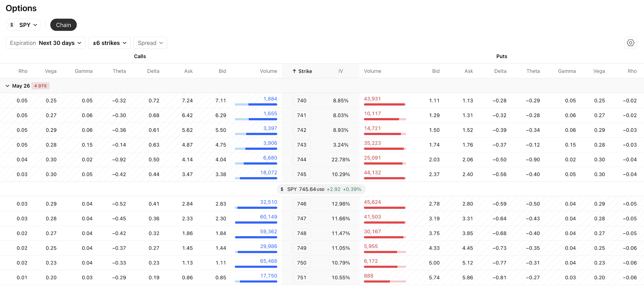
Task: Click the 22.78% IV value
Action: click(x=341, y=160)
